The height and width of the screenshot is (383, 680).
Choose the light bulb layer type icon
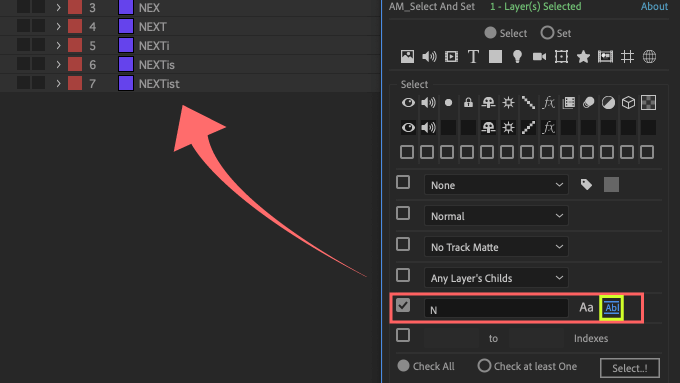[517, 57]
